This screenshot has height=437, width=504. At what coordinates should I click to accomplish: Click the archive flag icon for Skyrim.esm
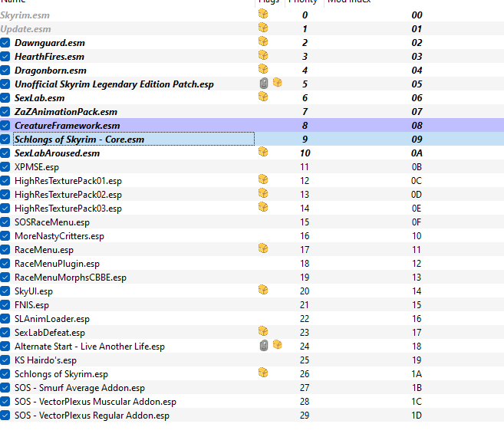pyautogui.click(x=263, y=14)
